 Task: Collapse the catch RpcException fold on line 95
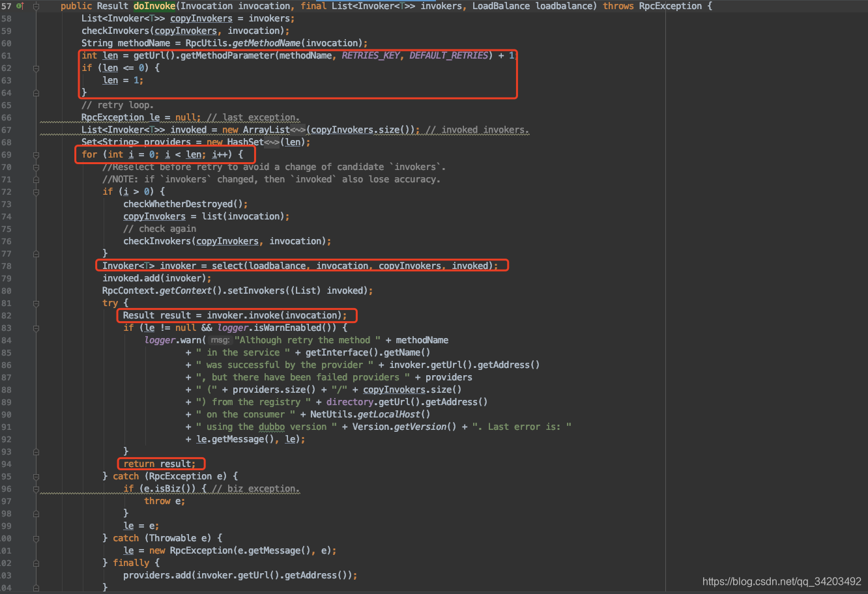click(35, 476)
